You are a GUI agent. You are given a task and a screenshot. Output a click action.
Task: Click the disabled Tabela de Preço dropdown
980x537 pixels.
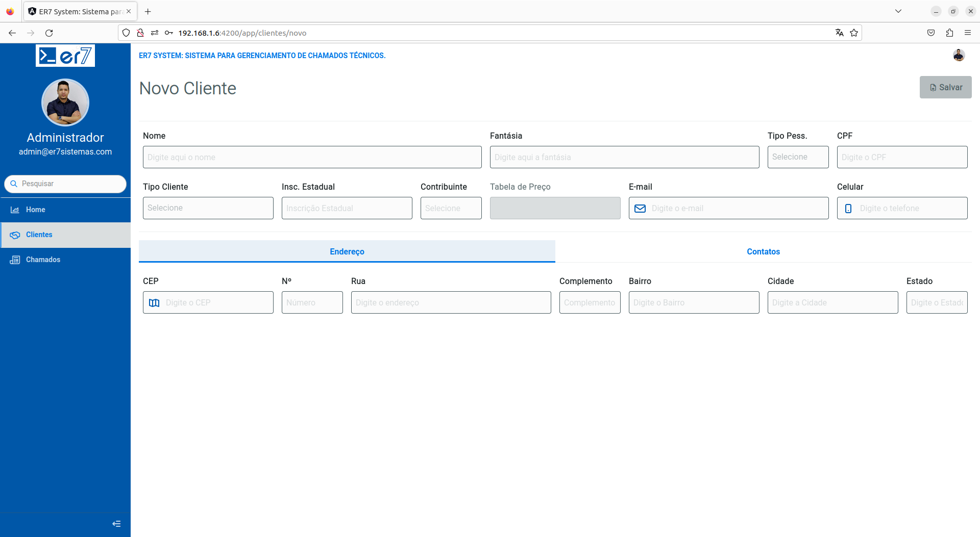pyautogui.click(x=555, y=208)
